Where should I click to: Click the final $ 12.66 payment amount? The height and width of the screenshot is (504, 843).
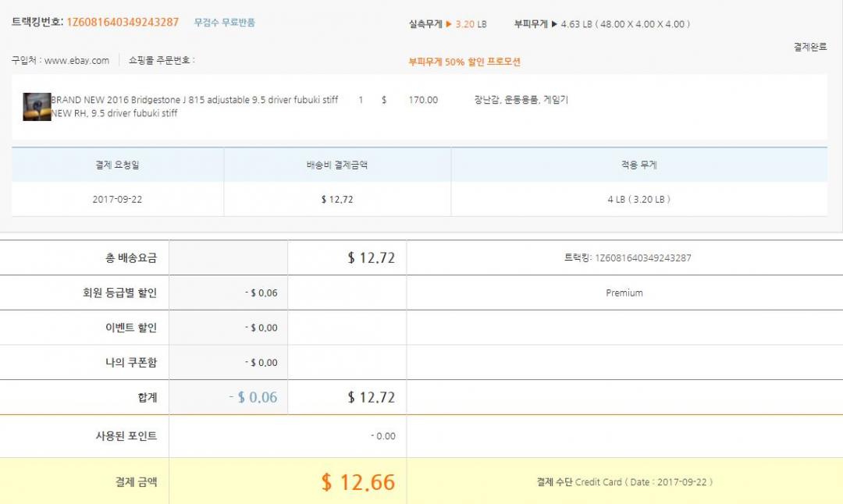coord(358,482)
